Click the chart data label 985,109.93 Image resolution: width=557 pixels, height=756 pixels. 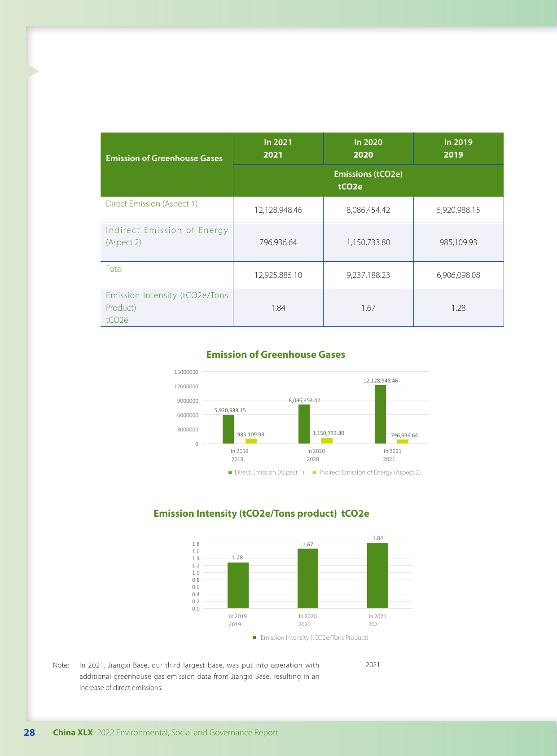pos(250,435)
